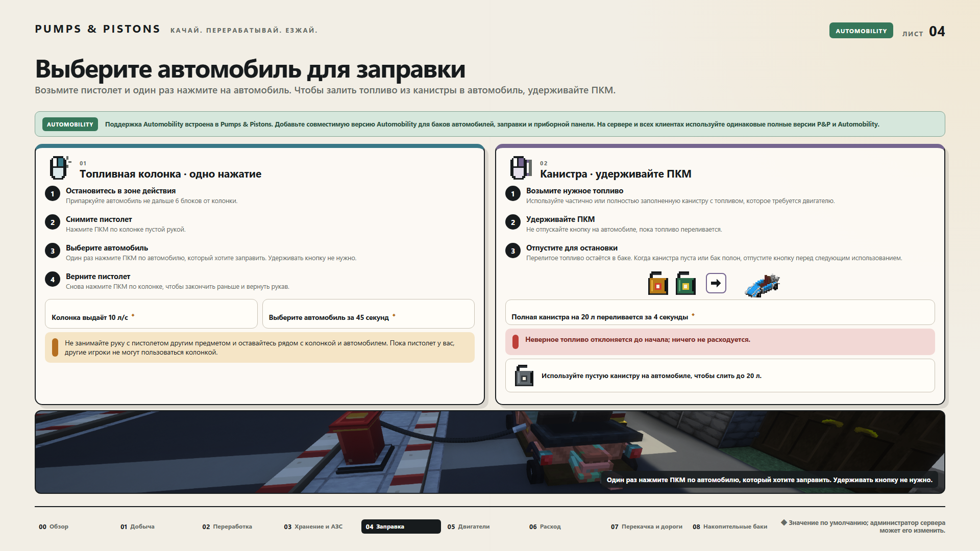The height and width of the screenshot is (551, 980).
Task: Click the green notice text Поддержка Automobility
Action: pos(492,124)
